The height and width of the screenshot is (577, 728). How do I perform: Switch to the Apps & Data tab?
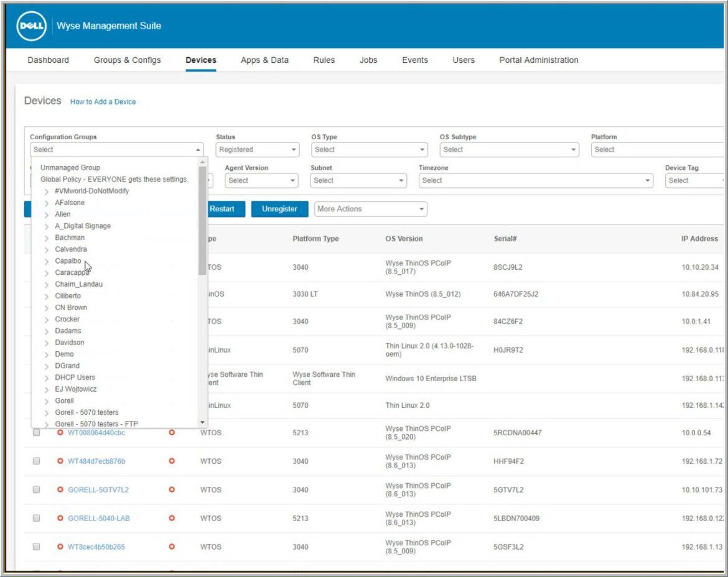coord(264,60)
